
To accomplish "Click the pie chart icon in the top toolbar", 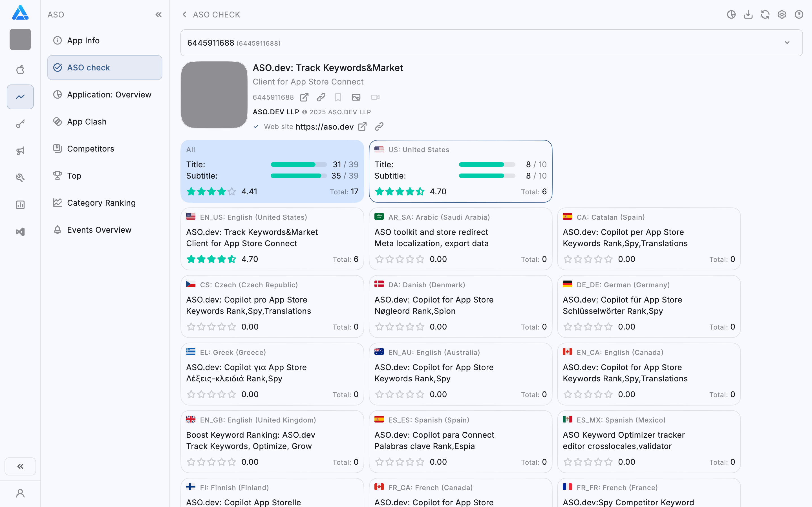I will [x=731, y=14].
